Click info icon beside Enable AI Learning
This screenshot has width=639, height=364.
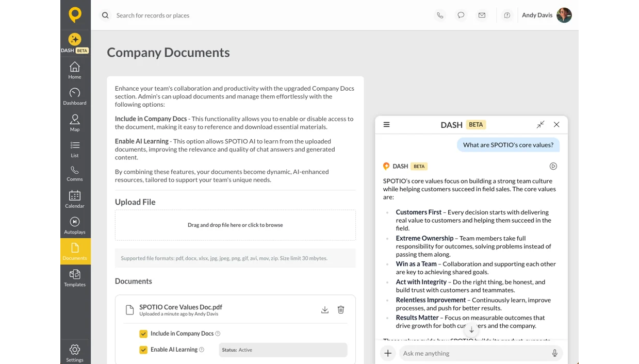point(202,350)
